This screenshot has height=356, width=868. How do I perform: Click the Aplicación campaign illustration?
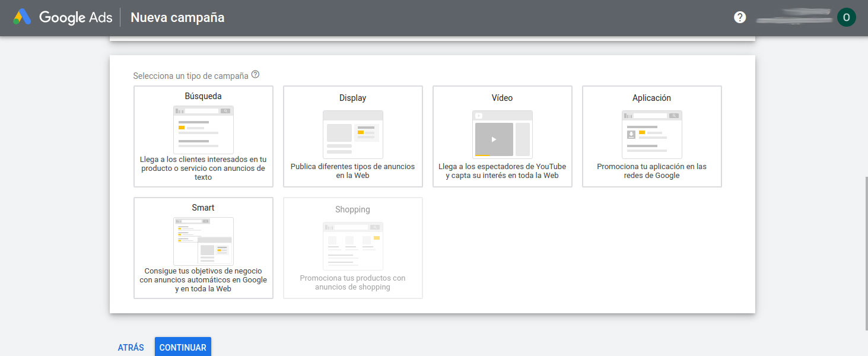[652, 134]
